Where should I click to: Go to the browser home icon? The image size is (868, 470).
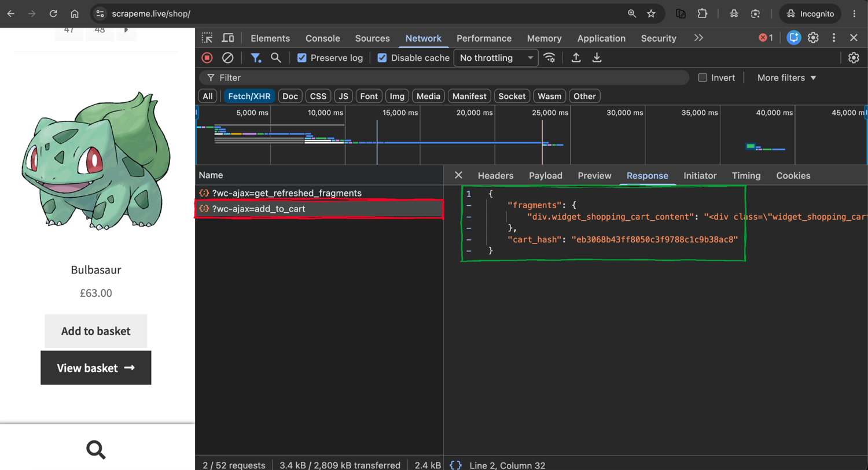[x=75, y=13]
